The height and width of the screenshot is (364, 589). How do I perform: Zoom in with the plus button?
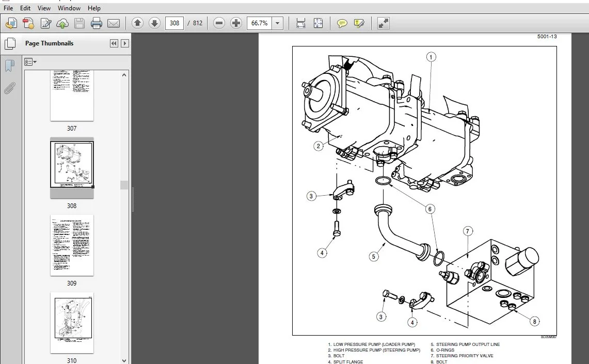tap(236, 23)
